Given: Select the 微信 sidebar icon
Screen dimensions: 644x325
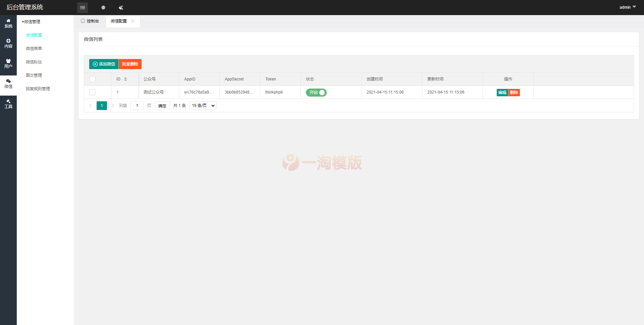Looking at the screenshot, I should tap(8, 84).
